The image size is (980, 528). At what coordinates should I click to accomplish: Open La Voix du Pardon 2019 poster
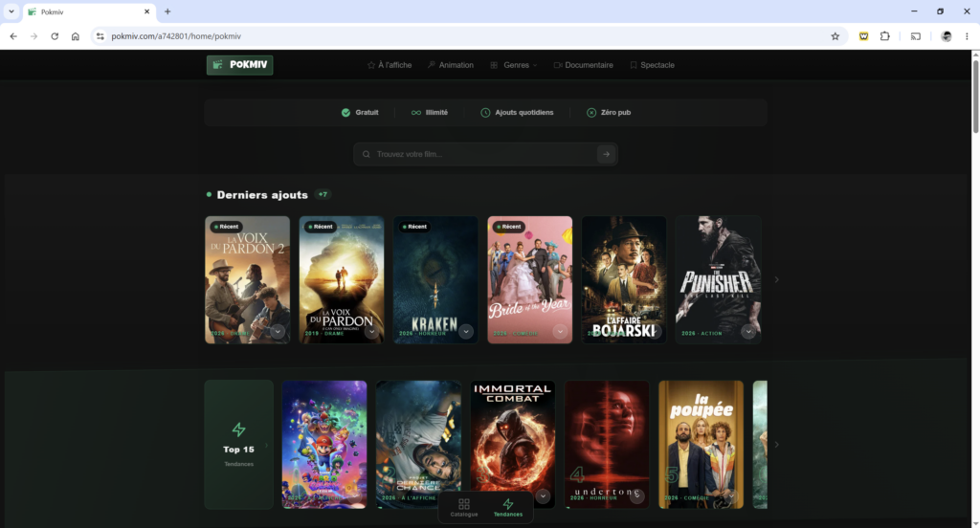coord(342,279)
